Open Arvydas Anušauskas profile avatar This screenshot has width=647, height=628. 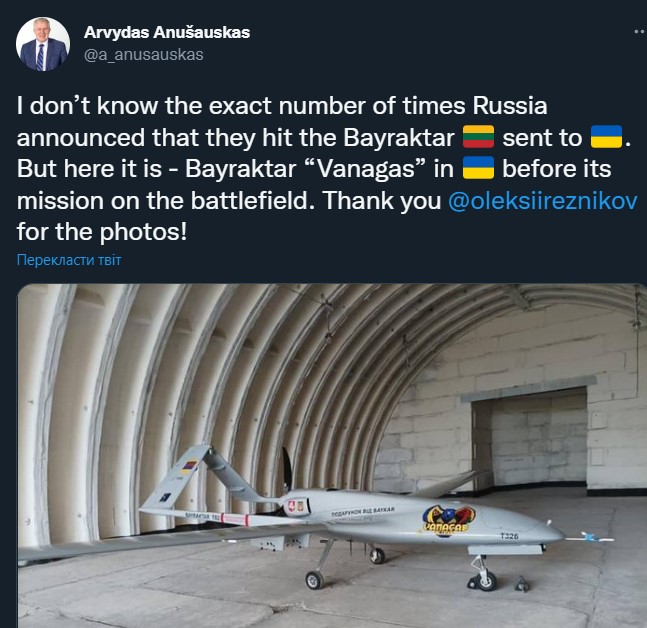43,44
